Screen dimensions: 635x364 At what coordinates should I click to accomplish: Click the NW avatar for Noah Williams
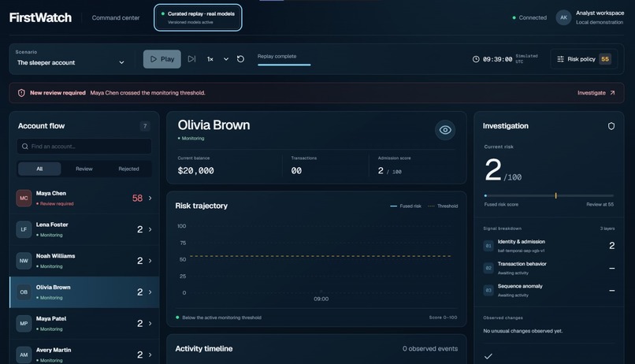pos(24,261)
